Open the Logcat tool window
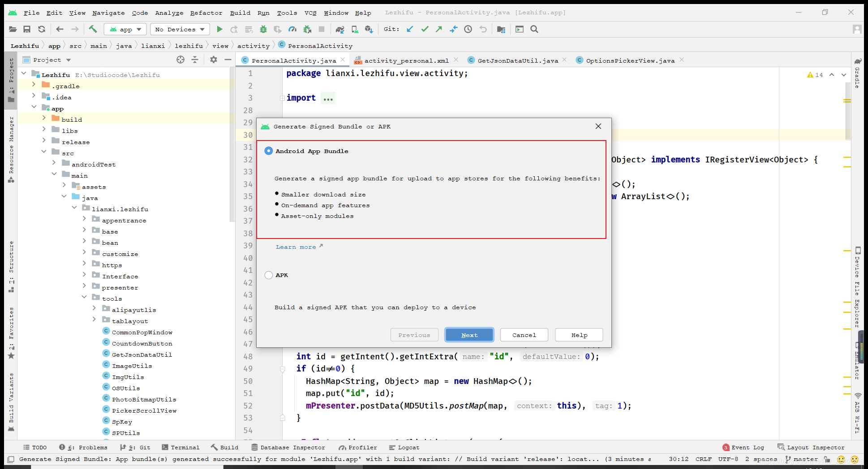 click(x=404, y=448)
